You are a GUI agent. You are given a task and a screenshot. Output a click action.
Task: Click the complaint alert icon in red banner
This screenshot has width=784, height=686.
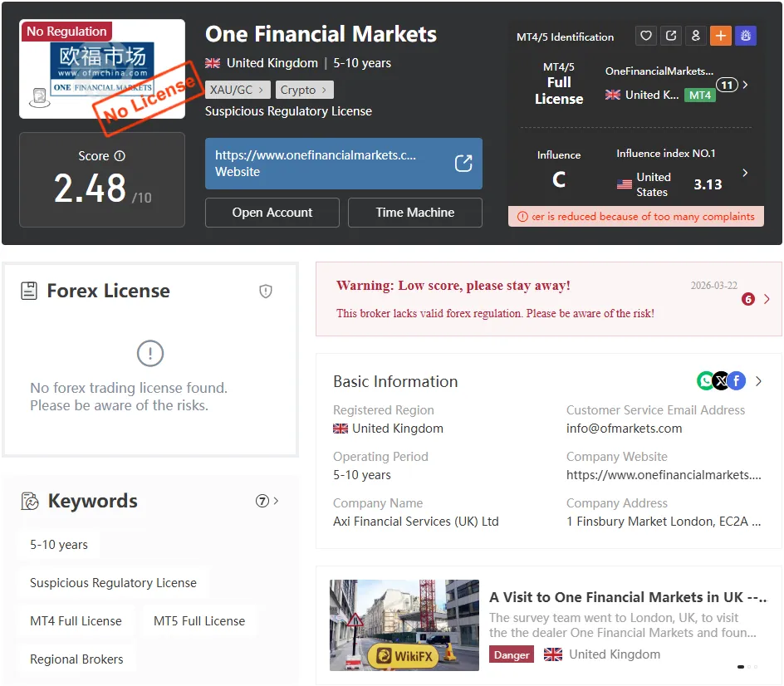tap(522, 217)
